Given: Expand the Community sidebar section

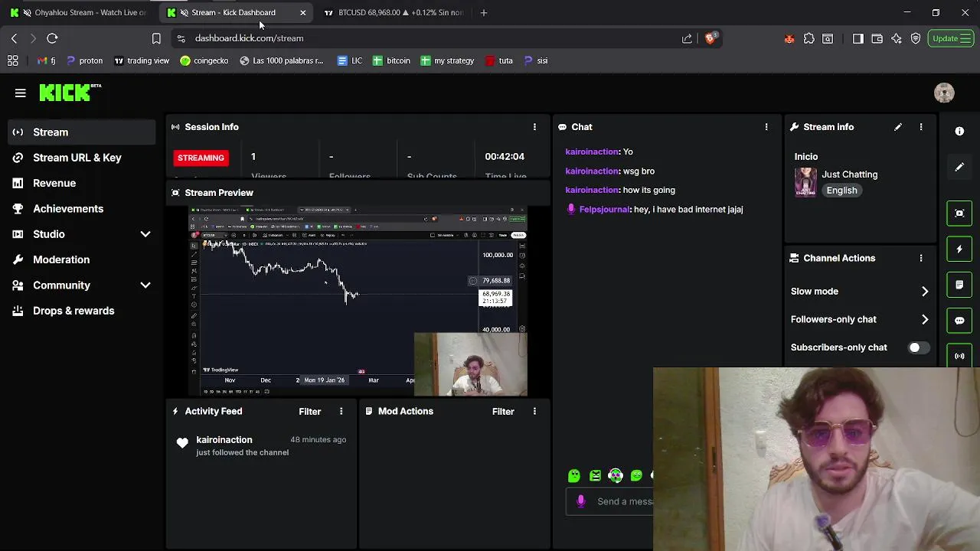Looking at the screenshot, I should click(x=145, y=285).
